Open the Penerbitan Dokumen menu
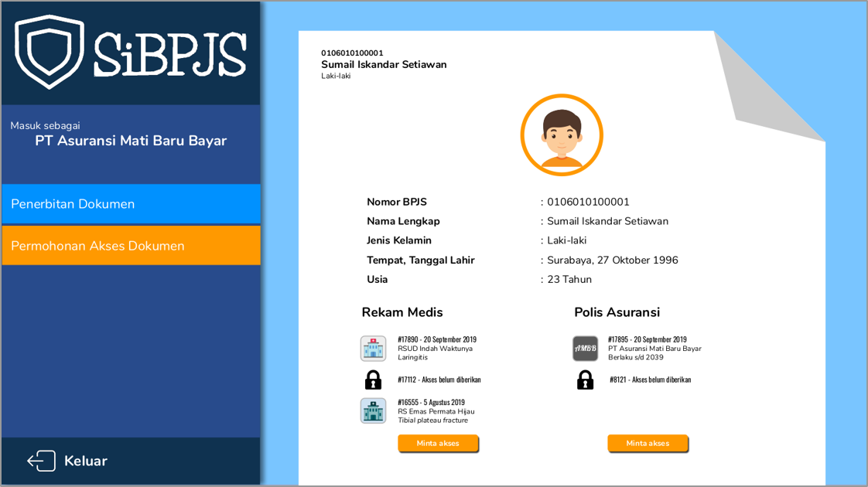The width and height of the screenshot is (868, 487). (132, 203)
